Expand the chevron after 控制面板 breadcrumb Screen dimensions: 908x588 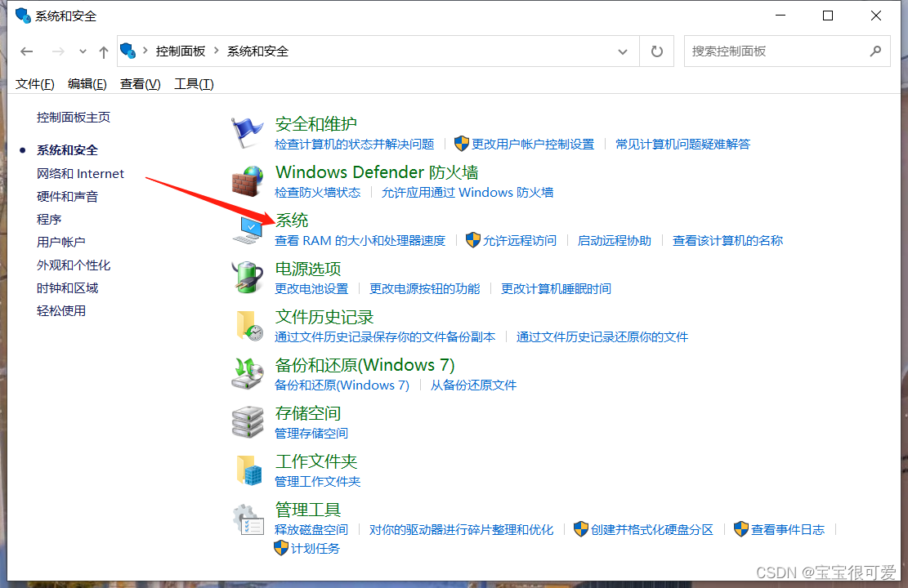[x=216, y=51]
